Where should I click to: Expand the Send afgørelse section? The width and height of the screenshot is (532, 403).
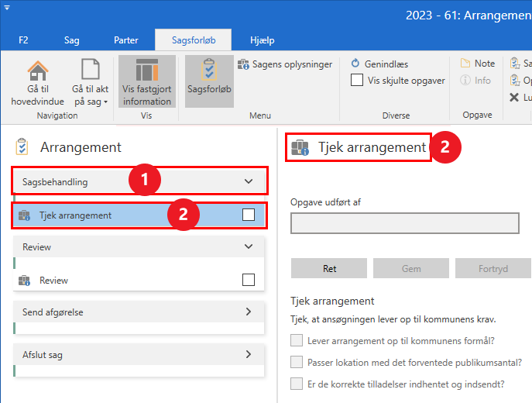(x=249, y=312)
